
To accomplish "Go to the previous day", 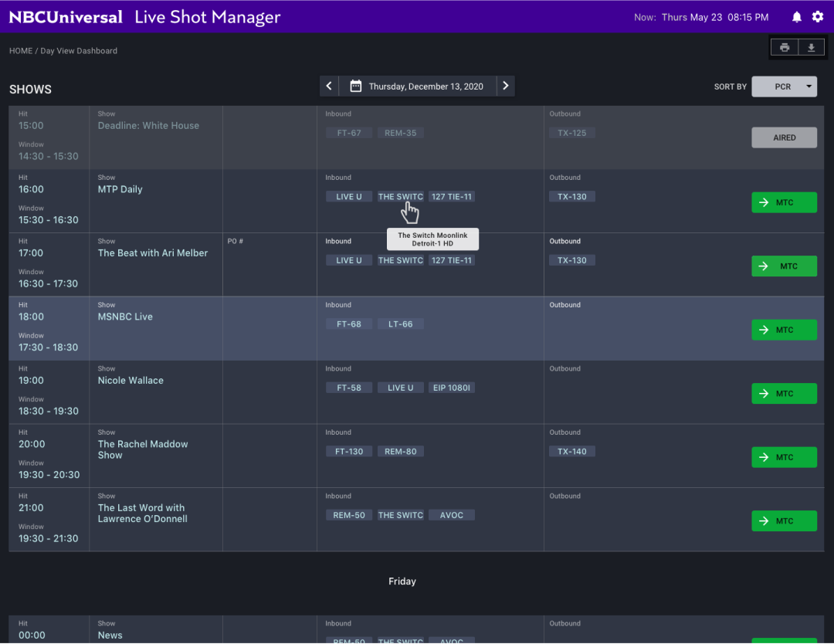I will (x=329, y=86).
